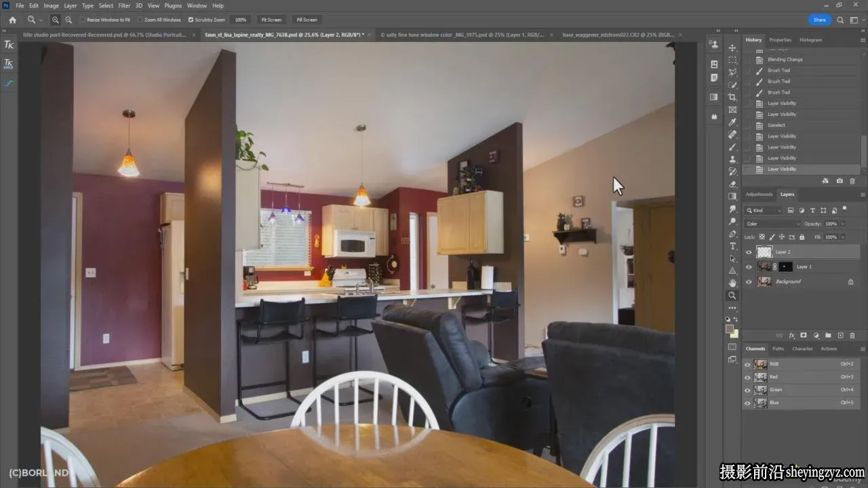Viewport: 868px width, 488px height.
Task: Create new document from current state
Action: pos(825,181)
